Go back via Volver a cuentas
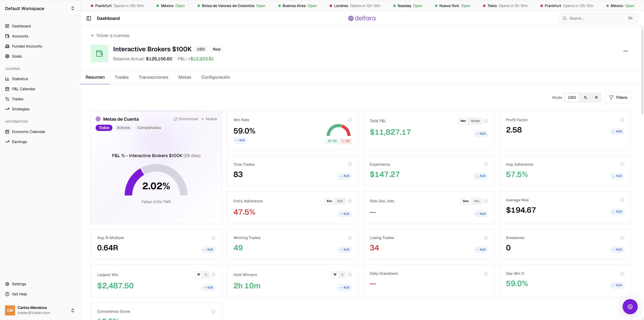This screenshot has height=320, width=644. pyautogui.click(x=110, y=35)
